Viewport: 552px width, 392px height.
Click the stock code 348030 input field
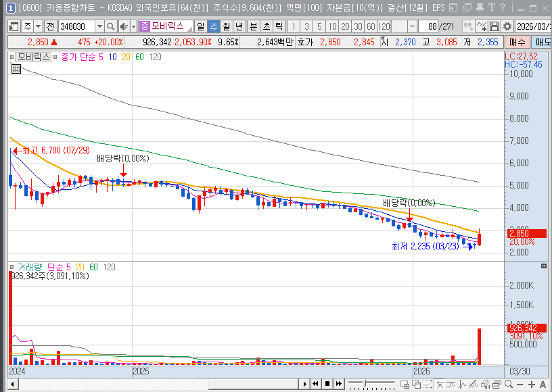[76, 26]
